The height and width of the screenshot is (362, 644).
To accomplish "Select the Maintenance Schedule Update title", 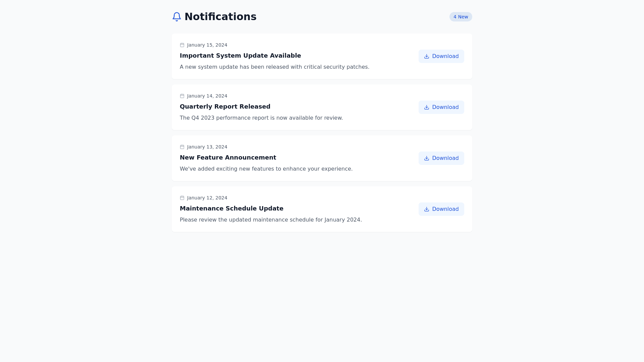I will tap(231, 208).
